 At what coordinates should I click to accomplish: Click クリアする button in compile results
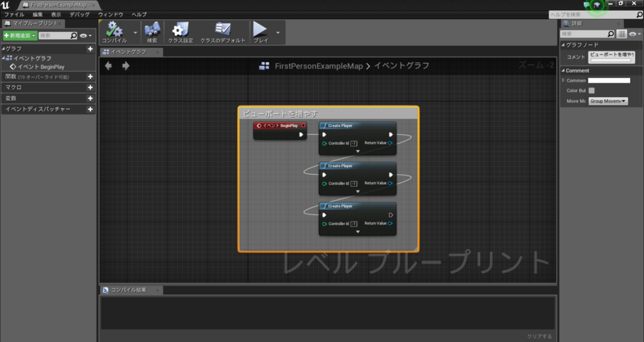pyautogui.click(x=540, y=336)
